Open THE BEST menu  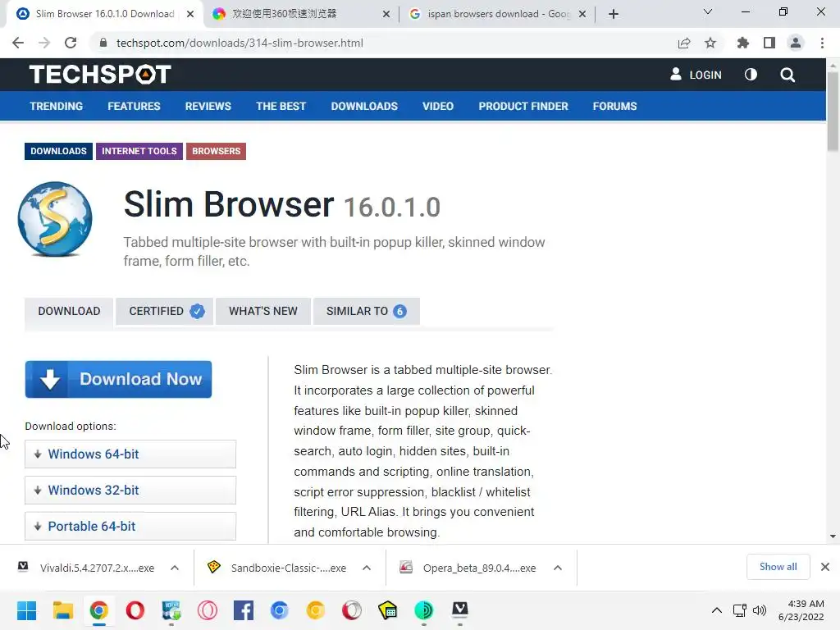click(x=281, y=106)
